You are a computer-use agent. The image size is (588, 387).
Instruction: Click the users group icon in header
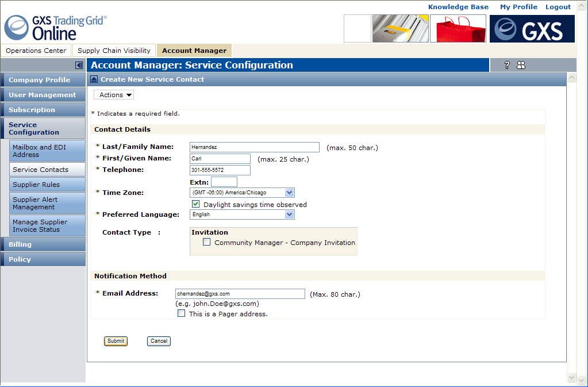coord(521,65)
